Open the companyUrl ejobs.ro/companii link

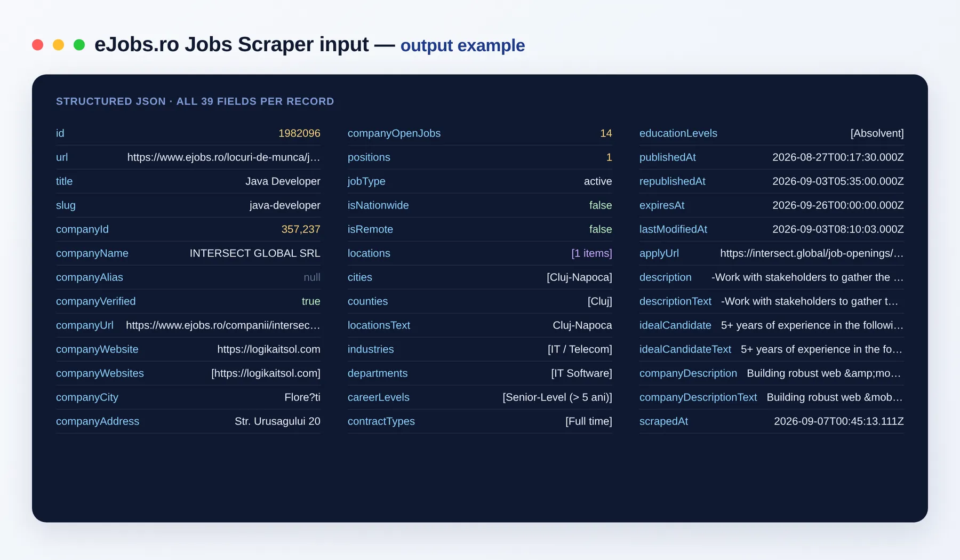pos(223,325)
